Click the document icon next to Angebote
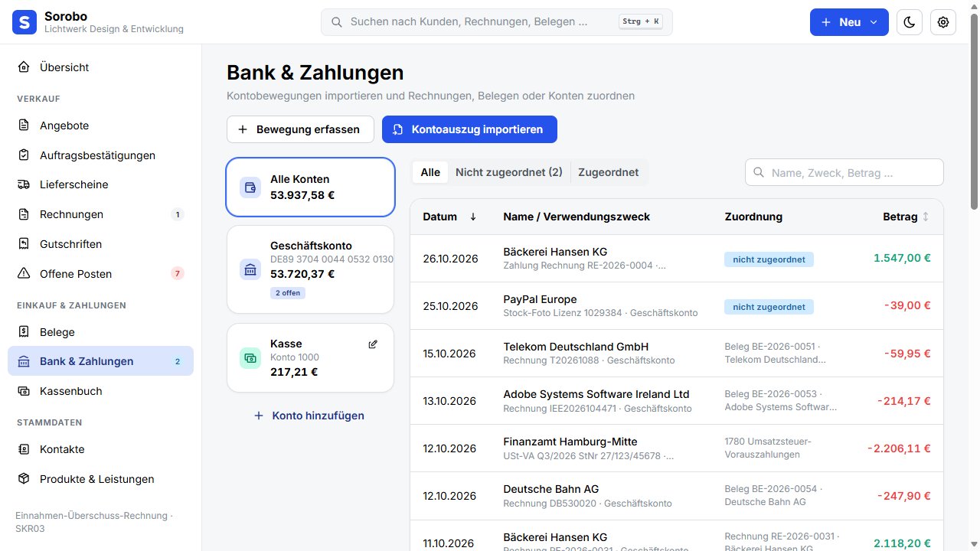This screenshot has width=980, height=551. [24, 126]
